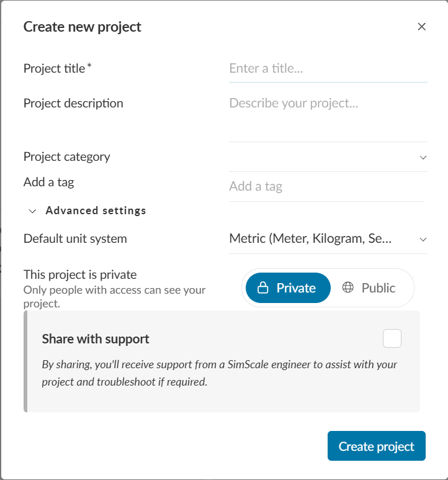The height and width of the screenshot is (480, 448).
Task: Click the Add a tag input field
Action: (326, 186)
